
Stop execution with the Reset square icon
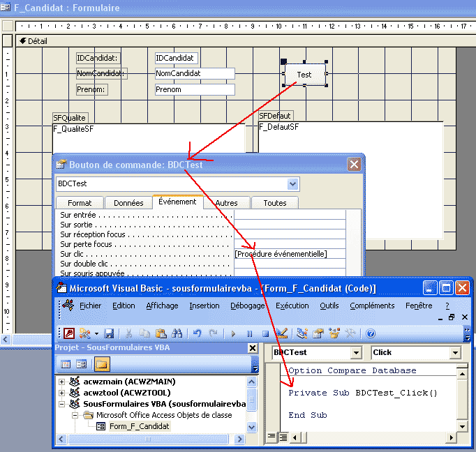tap(266, 333)
